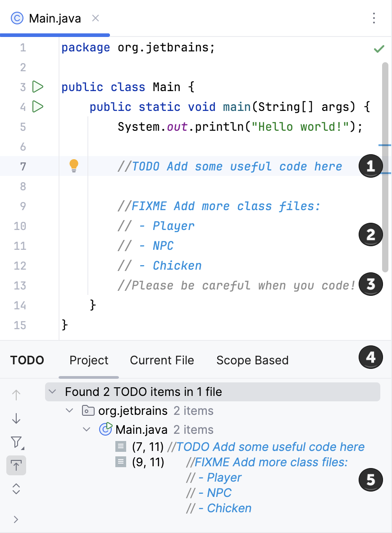Collapse the org.jetbrains tree node
The width and height of the screenshot is (392, 533).
coord(69,410)
